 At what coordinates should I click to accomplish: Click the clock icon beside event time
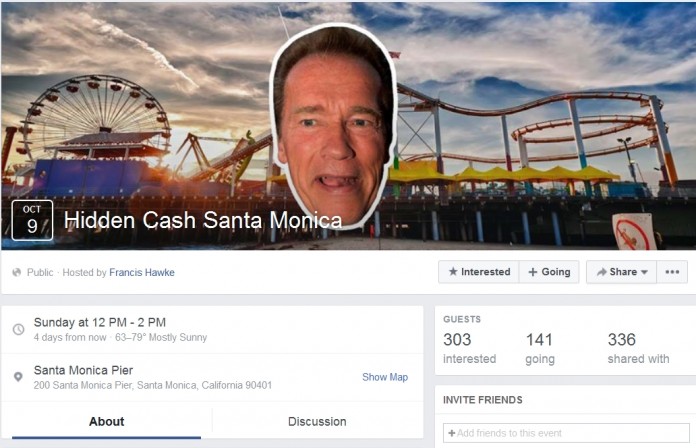point(18,329)
